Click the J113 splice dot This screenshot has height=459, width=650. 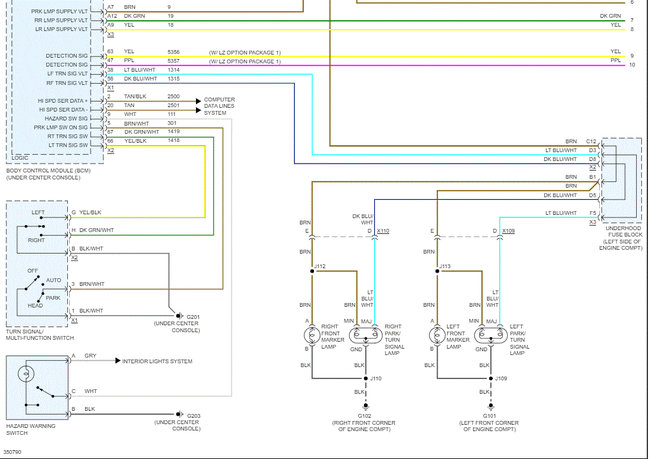point(437,271)
